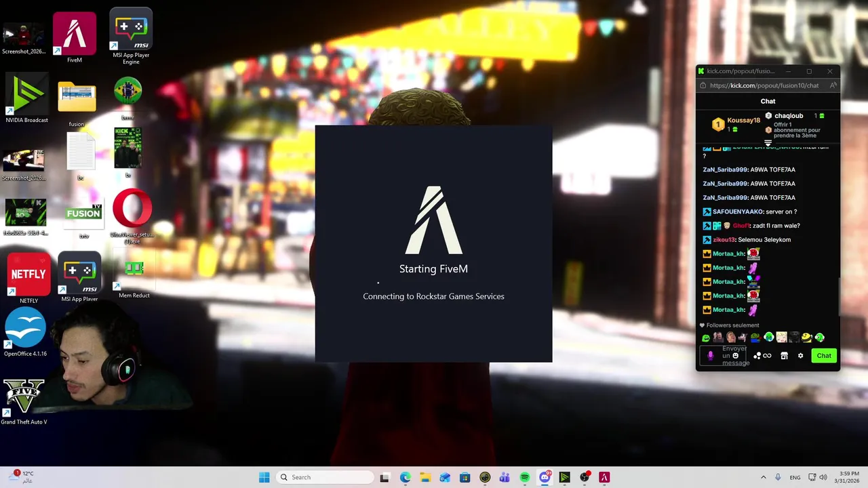The height and width of the screenshot is (488, 868).
Task: Select the first green blob emote
Action: (706, 338)
